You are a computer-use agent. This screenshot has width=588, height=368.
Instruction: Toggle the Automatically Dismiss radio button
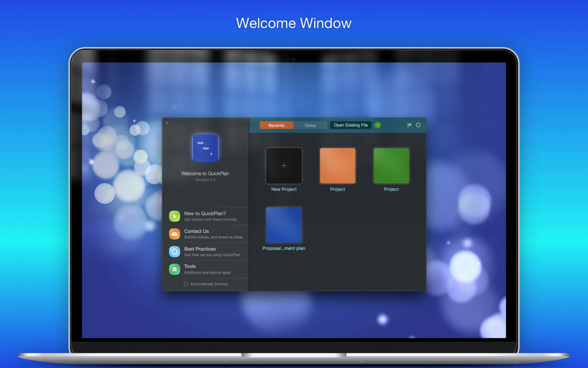point(186,284)
